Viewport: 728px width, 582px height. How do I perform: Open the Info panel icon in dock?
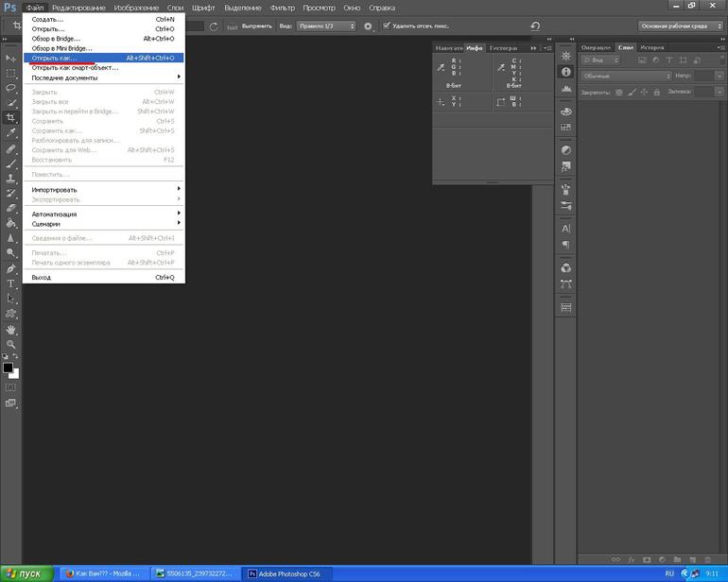566,72
